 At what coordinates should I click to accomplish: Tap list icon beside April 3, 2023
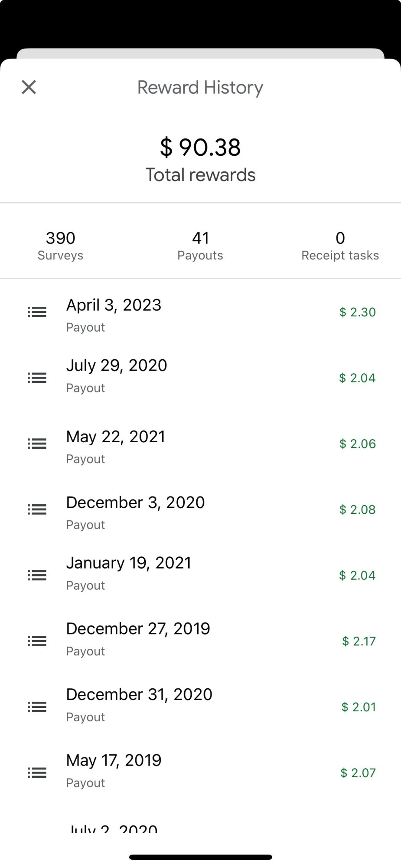coord(37,312)
